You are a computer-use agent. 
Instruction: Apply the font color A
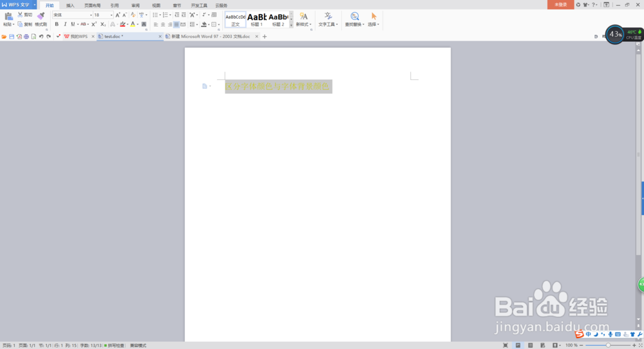point(133,24)
